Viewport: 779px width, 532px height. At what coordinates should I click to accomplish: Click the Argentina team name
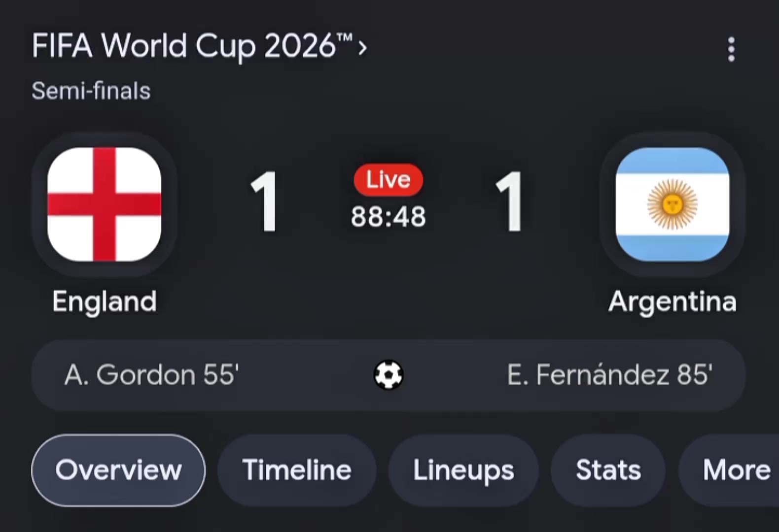coord(673,301)
